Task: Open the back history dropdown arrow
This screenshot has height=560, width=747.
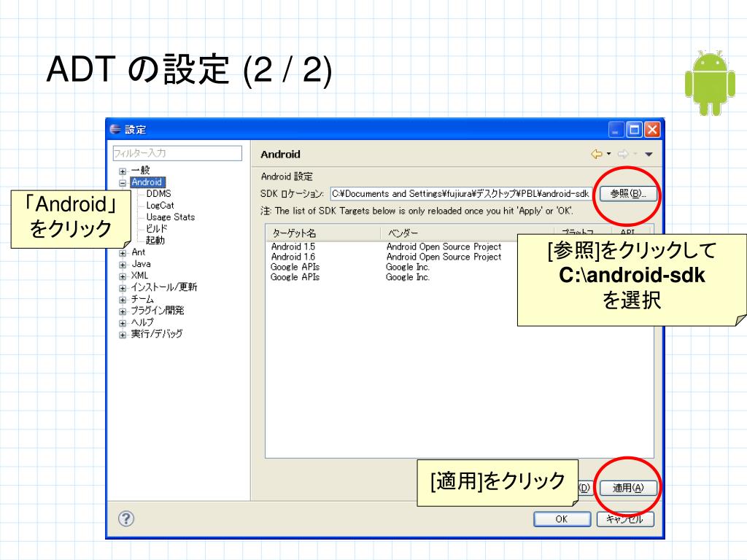Action: (x=609, y=154)
